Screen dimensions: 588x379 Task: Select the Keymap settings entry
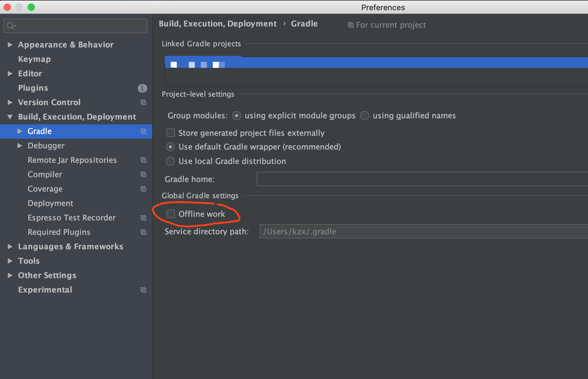[x=34, y=59]
